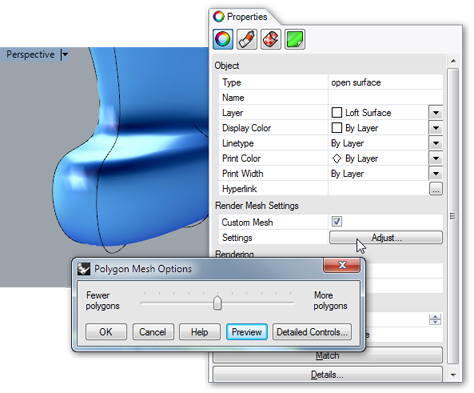Open the Texture Mapping checkered icon
Screen dimensions: 474x393
click(271, 39)
